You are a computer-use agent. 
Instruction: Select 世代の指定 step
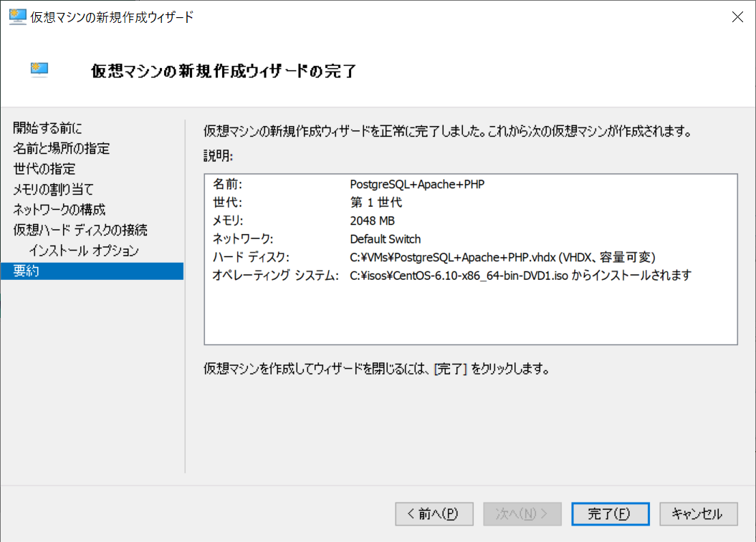click(44, 169)
